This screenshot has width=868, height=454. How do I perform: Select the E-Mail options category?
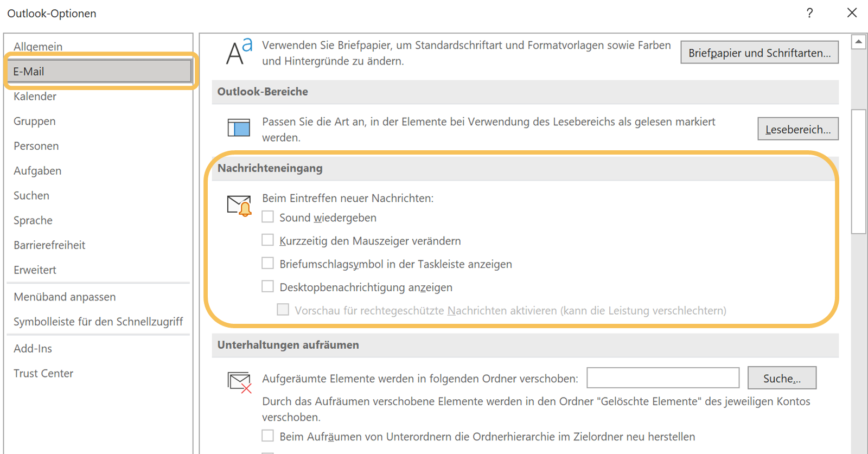[x=99, y=71]
